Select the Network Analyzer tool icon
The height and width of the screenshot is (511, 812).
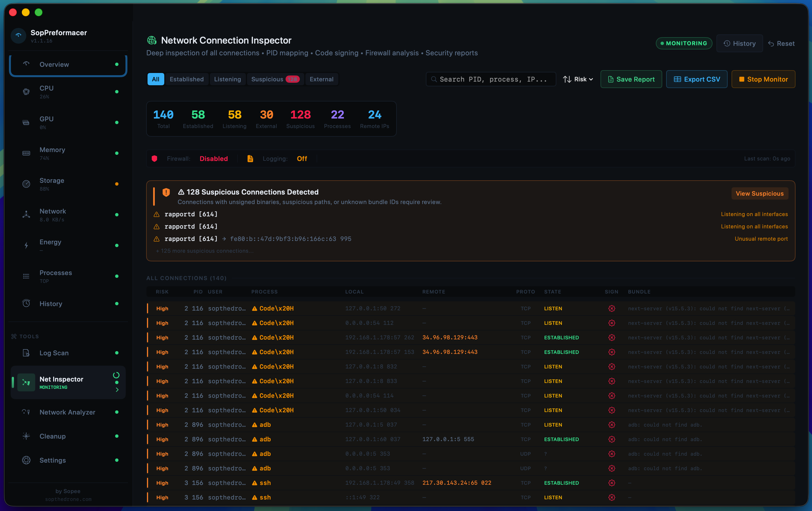point(26,412)
